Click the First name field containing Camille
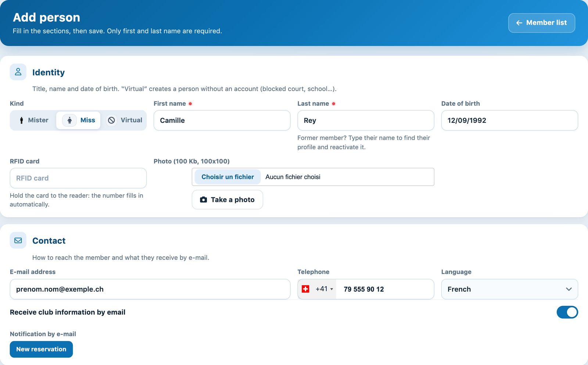The width and height of the screenshot is (588, 365). [222, 120]
